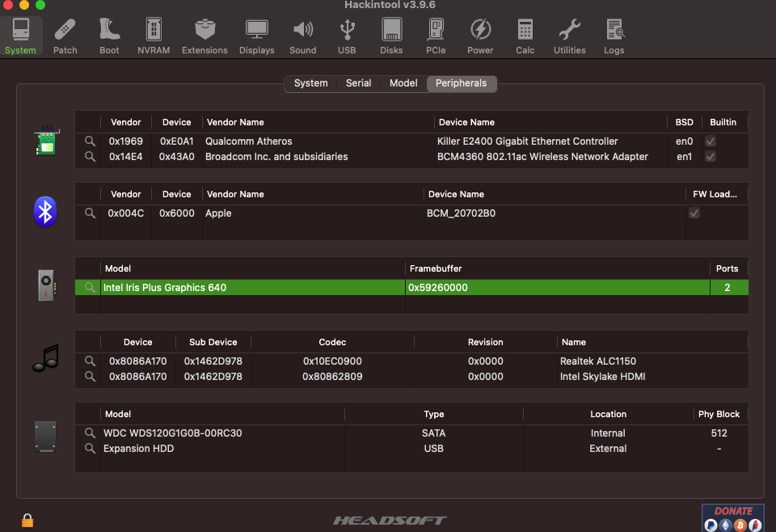Viewport: 776px width, 532px height.
Task: Select BCM4360 802.11ac Wireless Network Adapter text
Action: [542, 156]
